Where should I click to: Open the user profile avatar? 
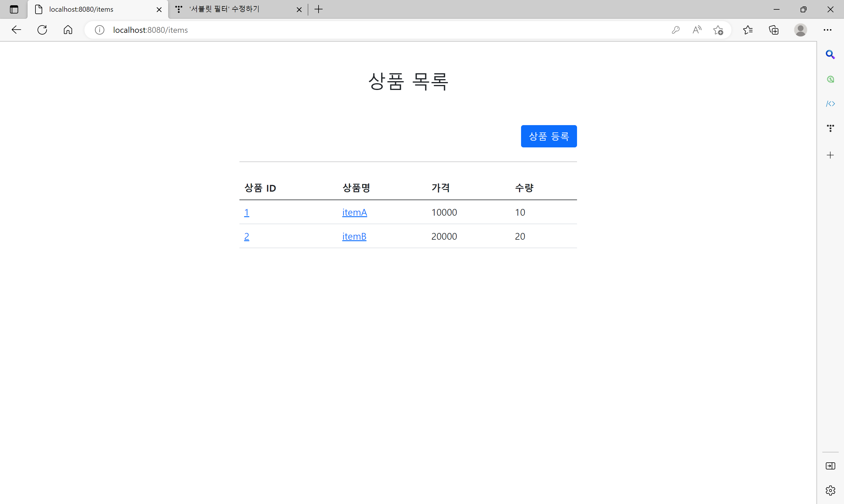pyautogui.click(x=801, y=30)
